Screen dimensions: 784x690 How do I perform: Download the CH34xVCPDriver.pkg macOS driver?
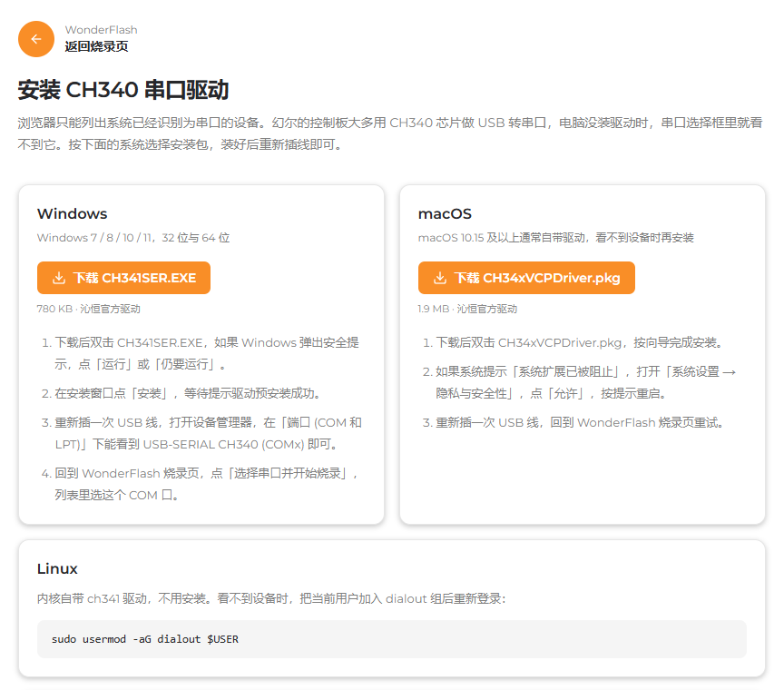tap(526, 278)
